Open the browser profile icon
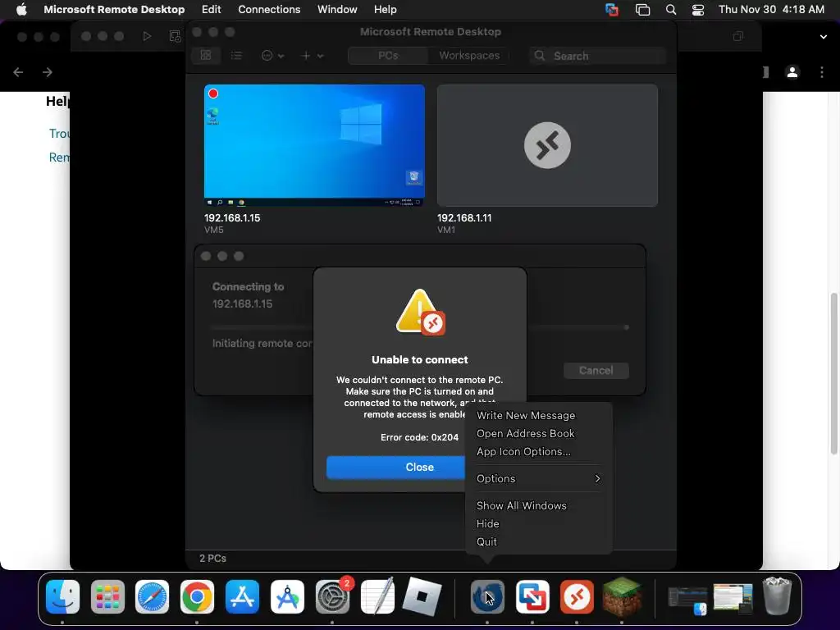This screenshot has height=630, width=840. pos(792,72)
